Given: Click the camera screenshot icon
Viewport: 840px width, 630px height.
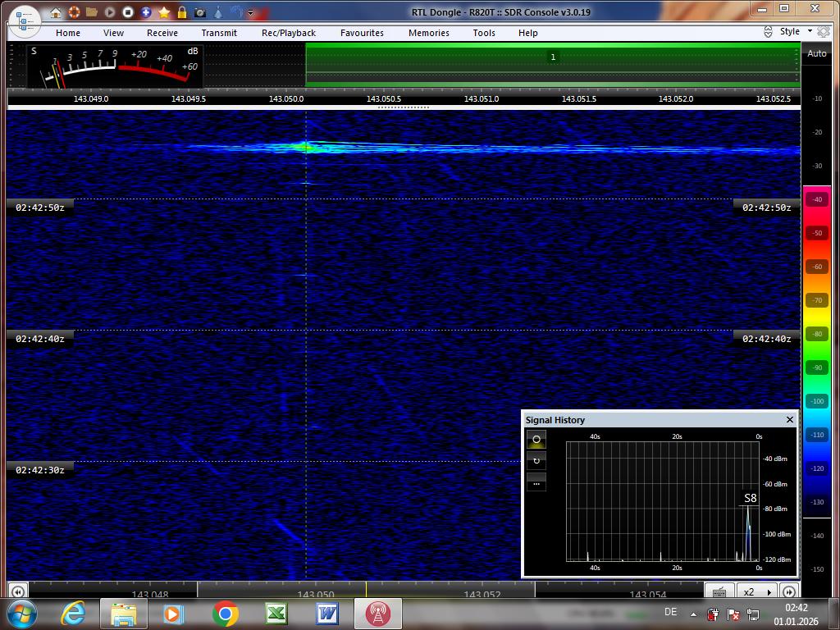Looking at the screenshot, I should (200, 11).
